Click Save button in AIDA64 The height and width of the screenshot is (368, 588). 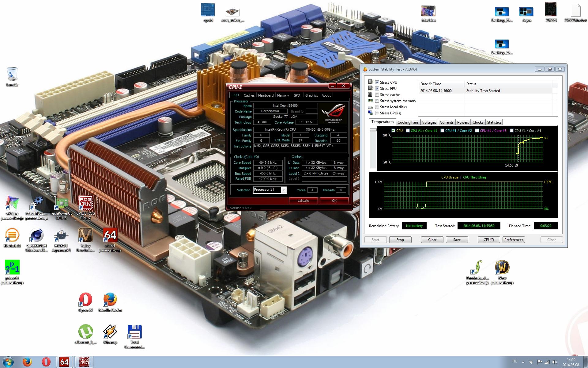point(457,240)
